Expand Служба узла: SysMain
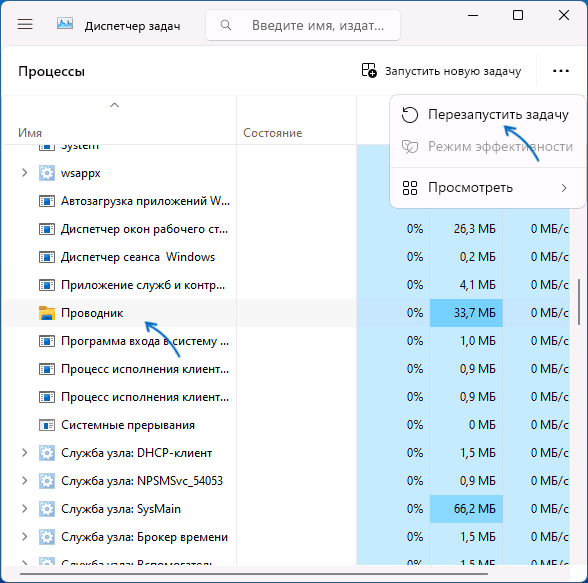 [25, 509]
